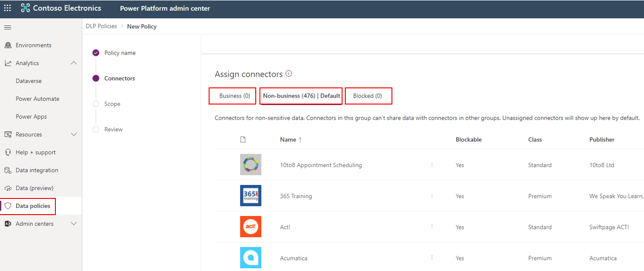Sort by the Name column header

coord(291,140)
